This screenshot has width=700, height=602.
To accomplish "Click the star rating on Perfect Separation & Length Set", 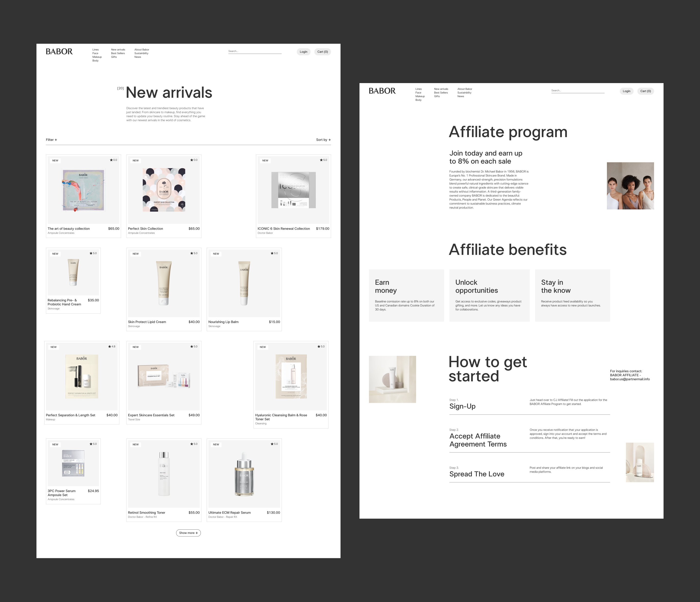I will [x=112, y=346].
